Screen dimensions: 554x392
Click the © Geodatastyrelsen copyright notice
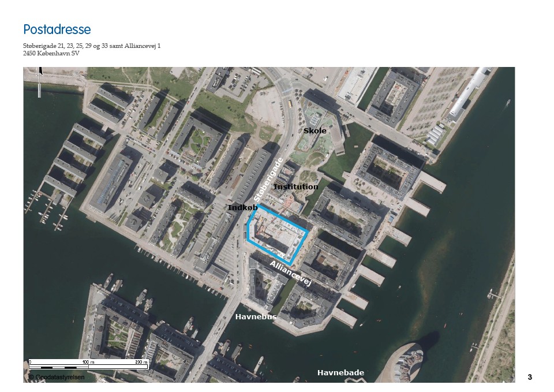point(57,377)
